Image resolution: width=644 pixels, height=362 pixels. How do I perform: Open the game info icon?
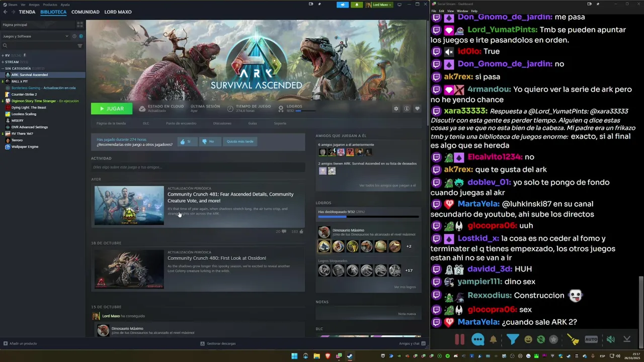407,109
